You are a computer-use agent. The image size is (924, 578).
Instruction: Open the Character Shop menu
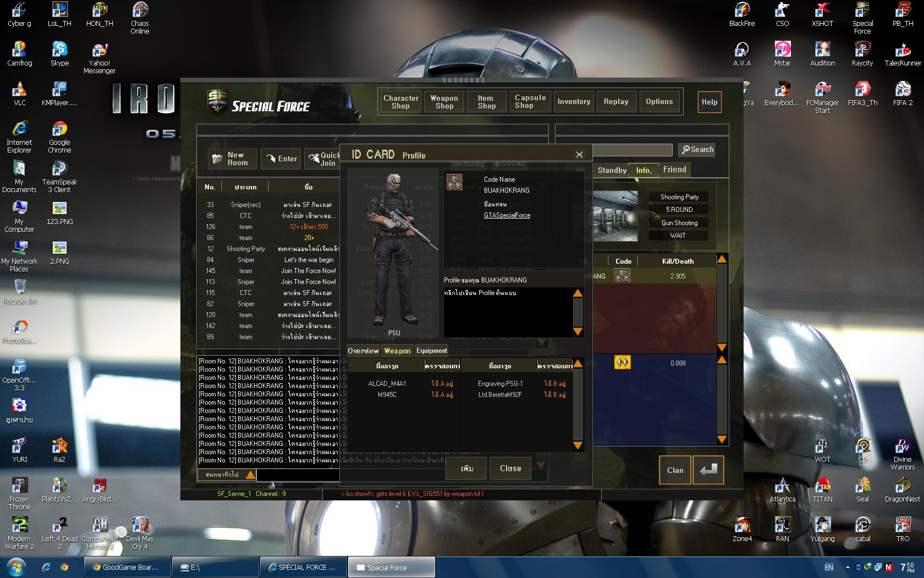(x=400, y=102)
